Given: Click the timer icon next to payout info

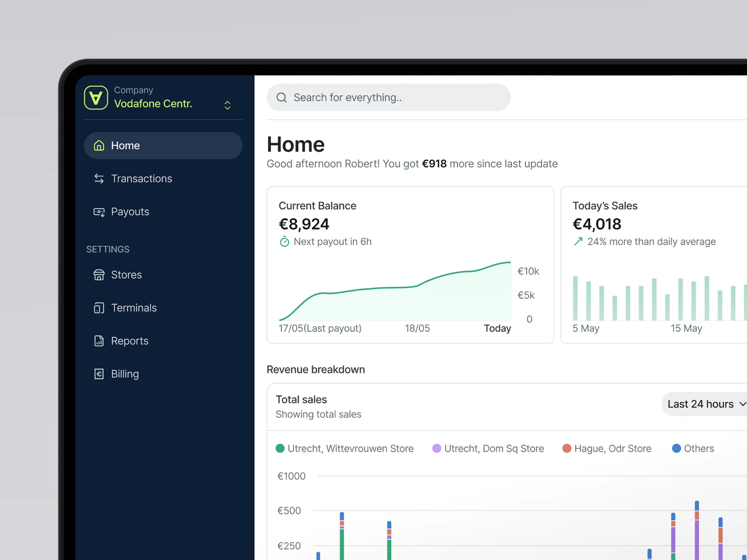Looking at the screenshot, I should (284, 241).
